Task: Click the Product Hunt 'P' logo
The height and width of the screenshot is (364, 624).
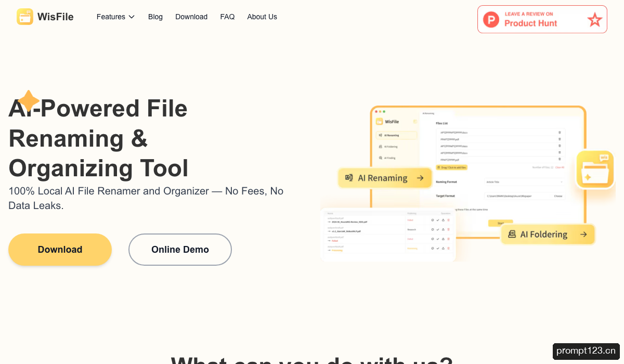Action: [x=491, y=20]
